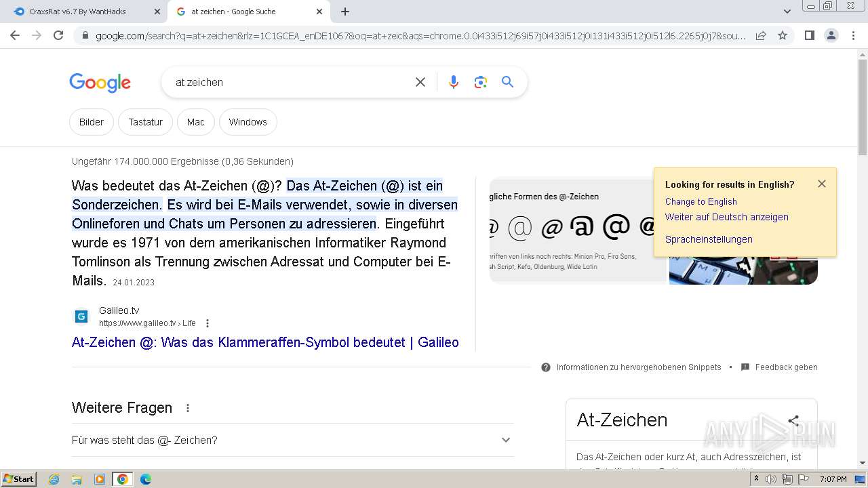Select the Mac filter chip
This screenshot has height=488, width=868.
tap(196, 122)
